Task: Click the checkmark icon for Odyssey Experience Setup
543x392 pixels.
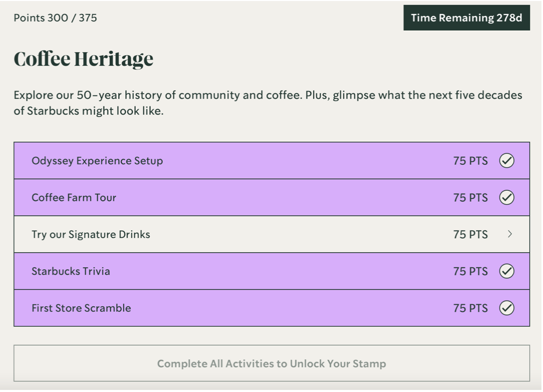Action: click(507, 161)
